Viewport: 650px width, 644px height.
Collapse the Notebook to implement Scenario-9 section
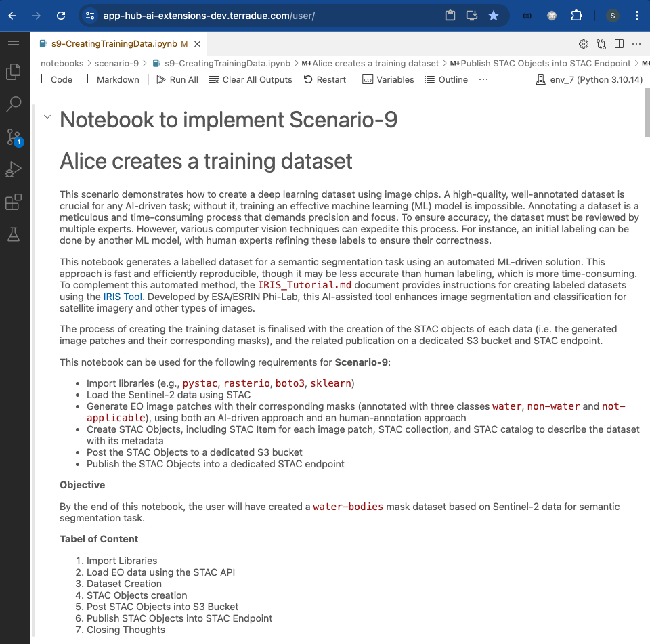point(47,117)
